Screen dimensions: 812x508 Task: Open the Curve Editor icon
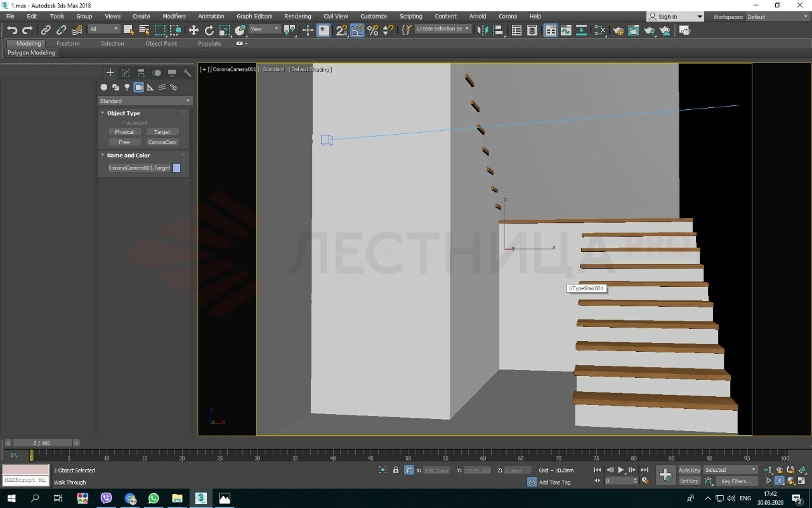[x=565, y=30]
